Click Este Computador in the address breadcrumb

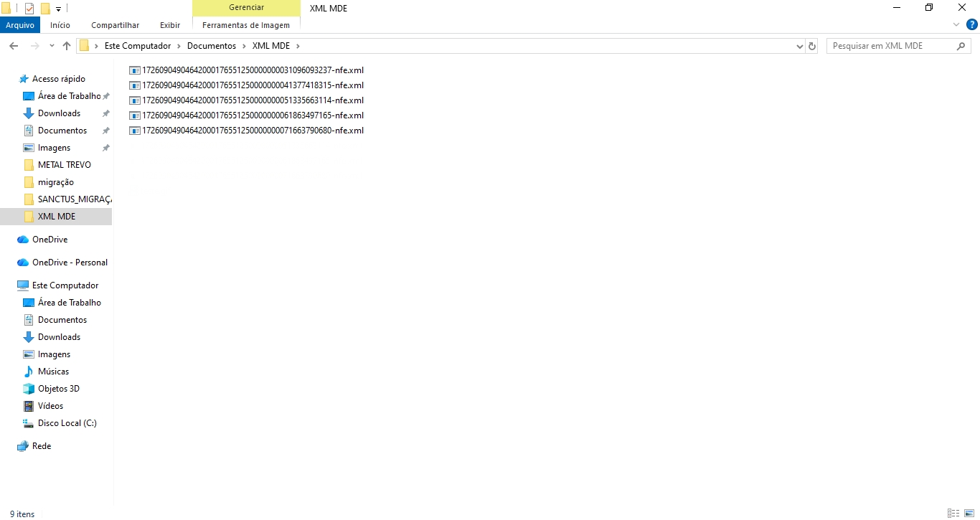[138, 46]
